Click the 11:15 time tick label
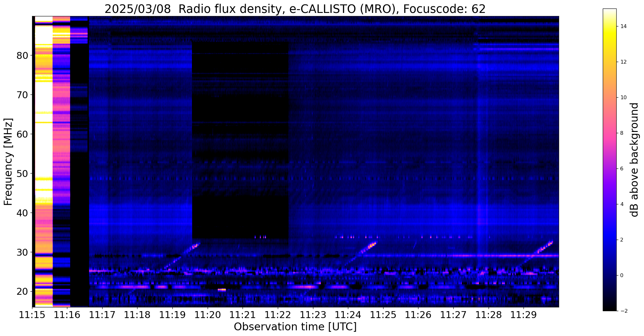Image resolution: width=644 pixels, height=336 pixels. 32,315
